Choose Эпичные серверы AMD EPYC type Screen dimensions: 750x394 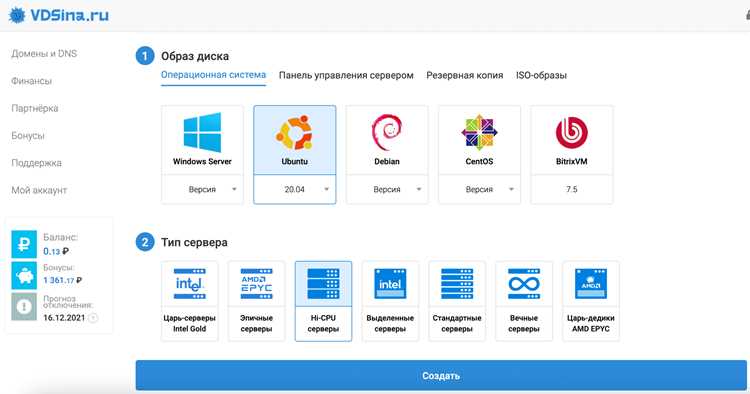pos(256,301)
